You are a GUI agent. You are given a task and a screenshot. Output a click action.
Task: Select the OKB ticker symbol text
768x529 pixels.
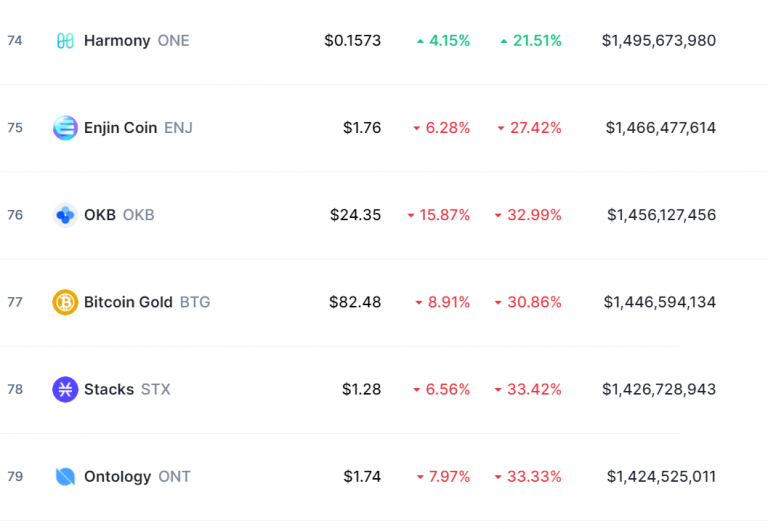pos(138,215)
